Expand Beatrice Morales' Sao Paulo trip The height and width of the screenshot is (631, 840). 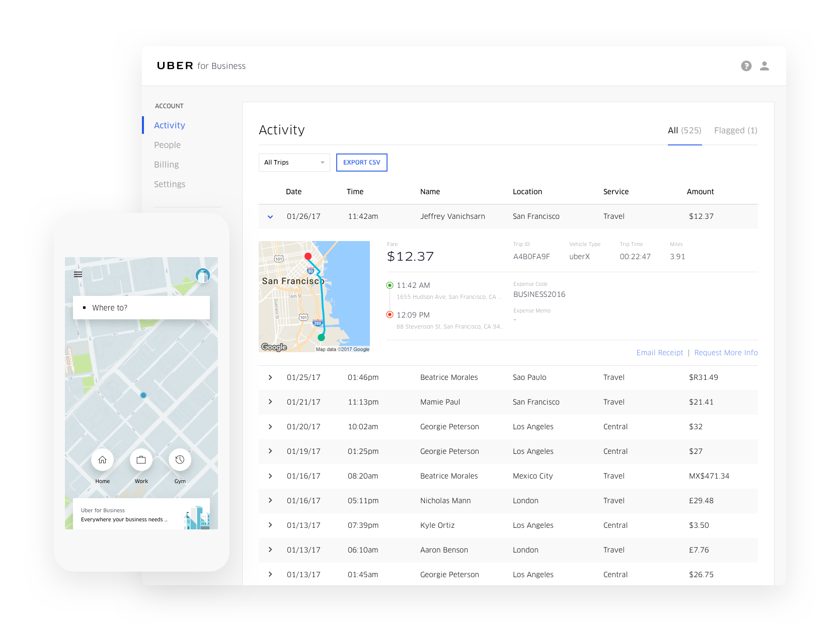(x=270, y=377)
